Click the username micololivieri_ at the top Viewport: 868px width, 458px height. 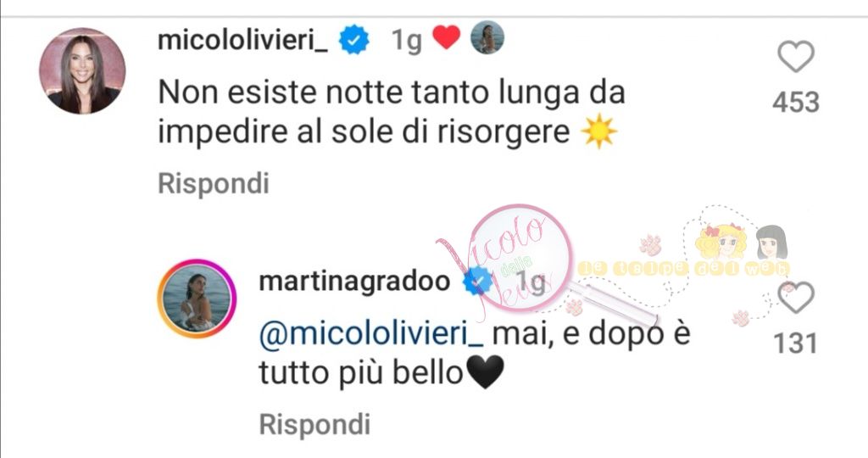point(242,40)
